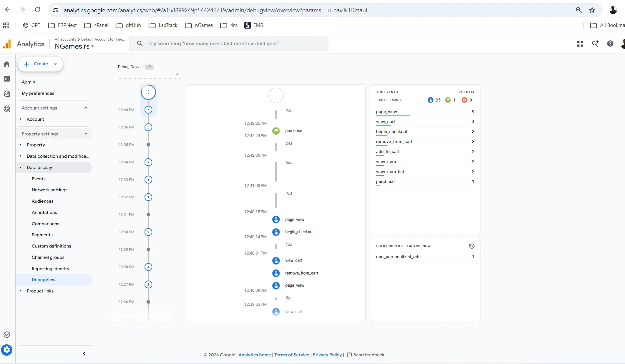Click the Analytics home footer link

click(x=255, y=355)
